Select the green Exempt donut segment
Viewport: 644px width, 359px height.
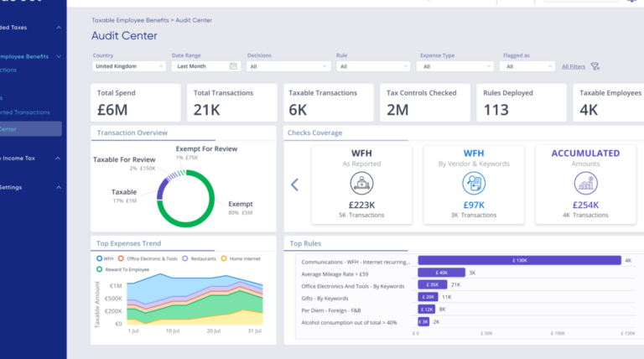coord(211,200)
